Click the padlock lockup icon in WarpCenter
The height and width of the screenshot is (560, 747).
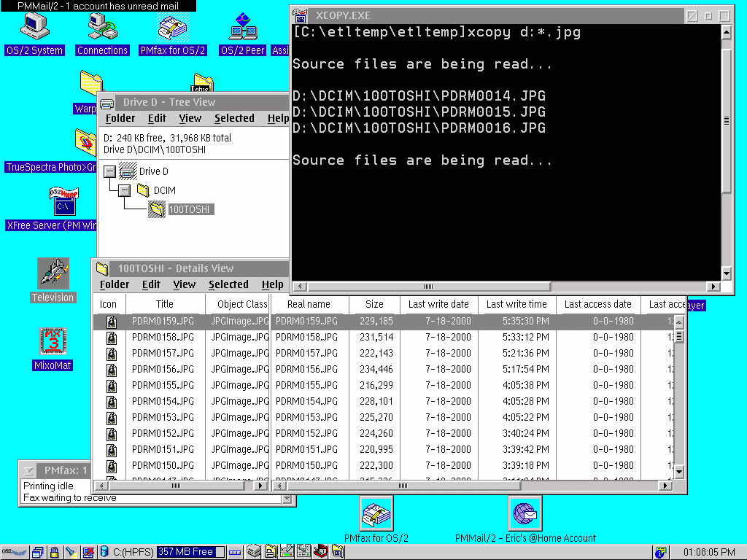tap(54, 553)
